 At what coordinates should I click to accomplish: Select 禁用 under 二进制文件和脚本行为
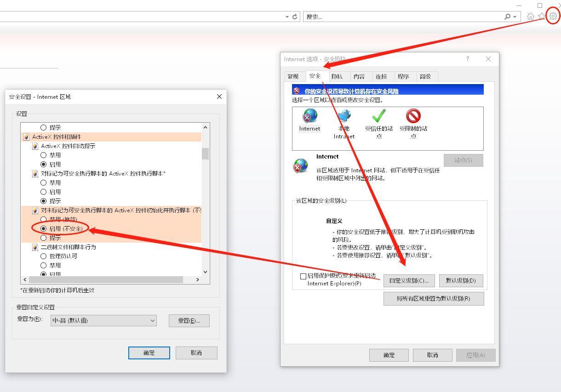[x=44, y=266]
